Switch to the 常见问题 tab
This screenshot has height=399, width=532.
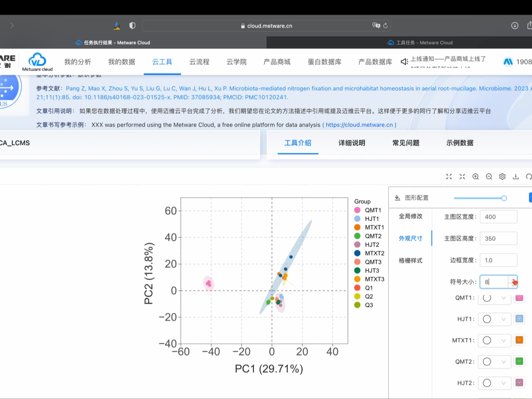(406, 143)
